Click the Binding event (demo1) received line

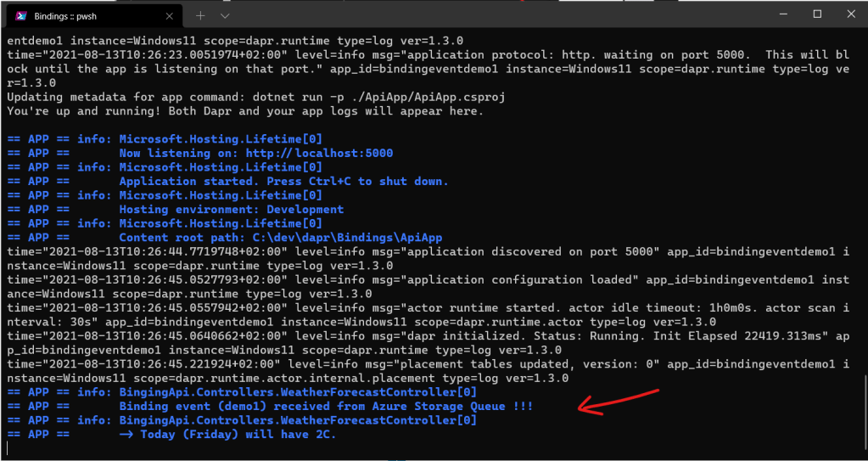pyautogui.click(x=326, y=407)
